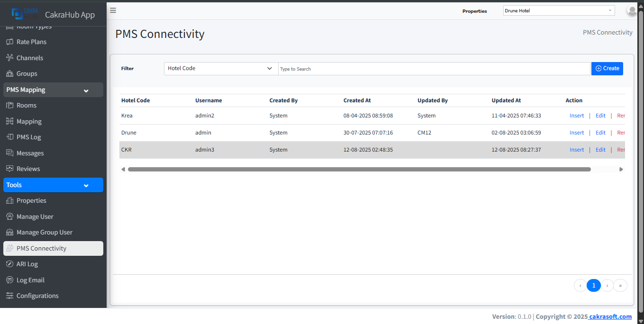Open the Drune Hotel properties dropdown
644x324 pixels.
[x=558, y=10]
